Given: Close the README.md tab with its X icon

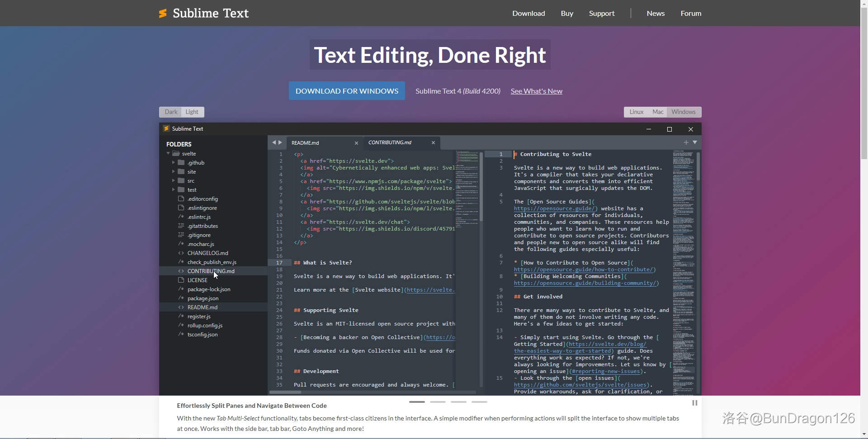Looking at the screenshot, I should [356, 143].
